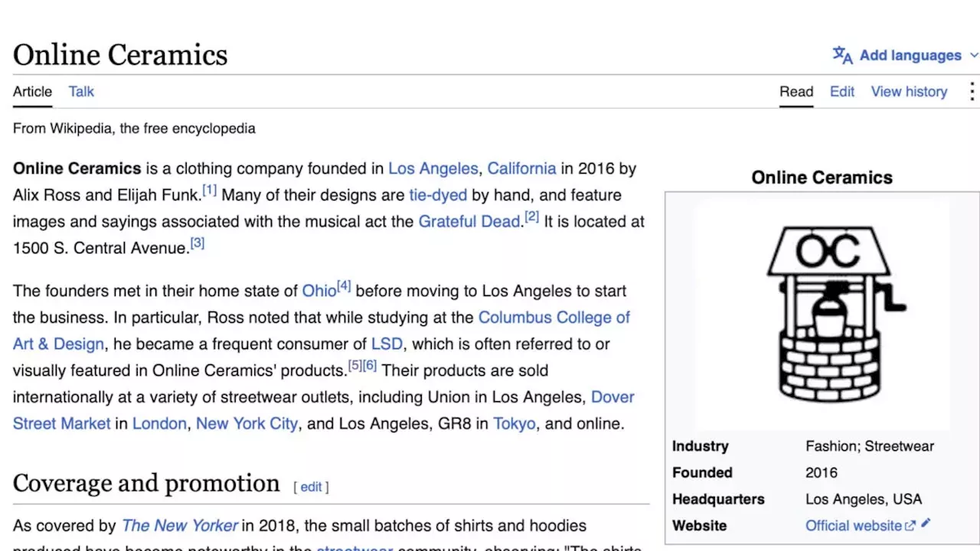Open the vertical three-dot tools menu
The width and height of the screenshot is (980, 551).
coord(972,91)
